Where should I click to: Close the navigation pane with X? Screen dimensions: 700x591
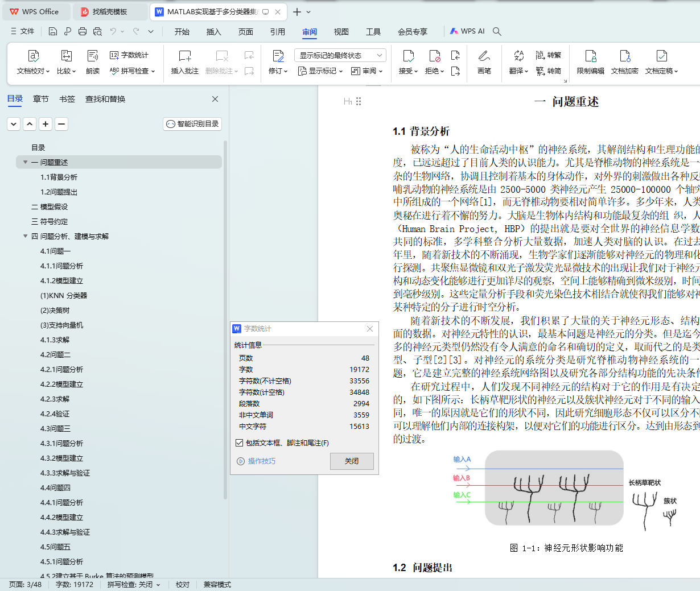(215, 99)
